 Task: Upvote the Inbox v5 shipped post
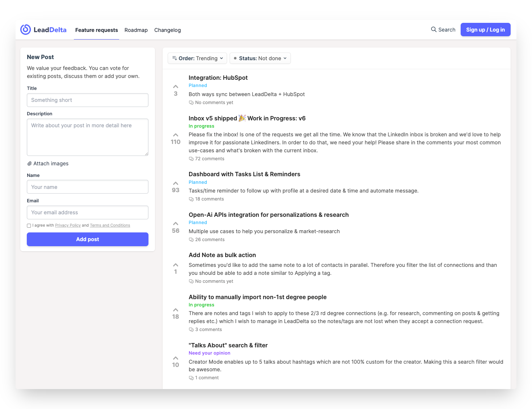pos(176,135)
